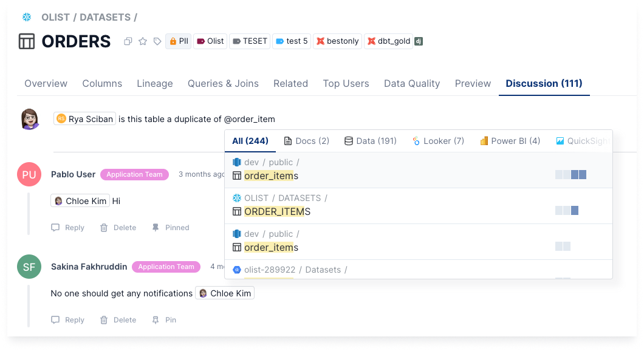Image resolution: width=644 pixels, height=351 pixels.
Task: Click popularity bar of first order_items result
Action: click(x=570, y=175)
